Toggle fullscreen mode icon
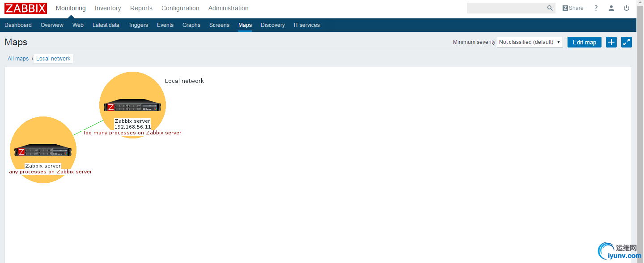644x263 pixels. (x=627, y=42)
